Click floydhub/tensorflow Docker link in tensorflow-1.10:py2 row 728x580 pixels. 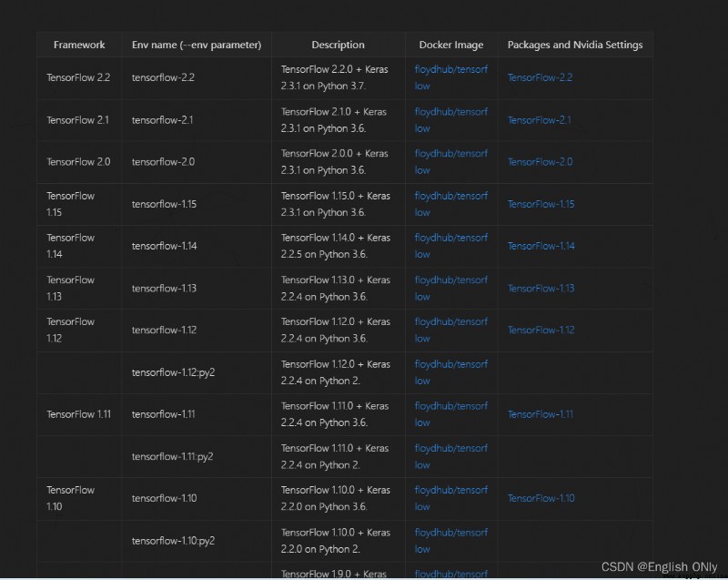coord(450,541)
